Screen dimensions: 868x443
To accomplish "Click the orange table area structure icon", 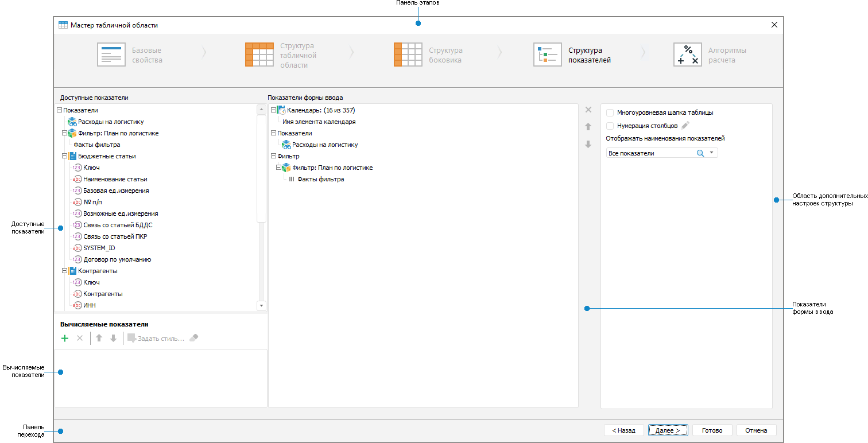I will coord(259,55).
